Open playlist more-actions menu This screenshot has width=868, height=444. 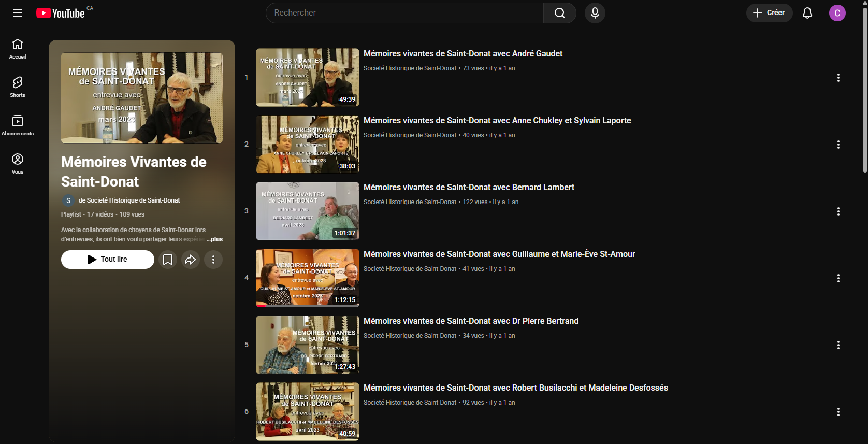[x=213, y=260]
